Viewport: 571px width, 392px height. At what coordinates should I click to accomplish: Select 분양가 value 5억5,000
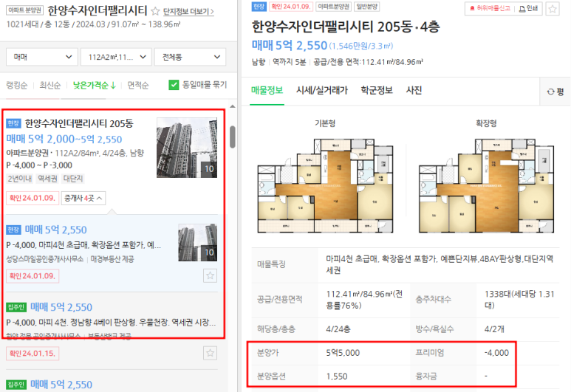click(x=343, y=353)
